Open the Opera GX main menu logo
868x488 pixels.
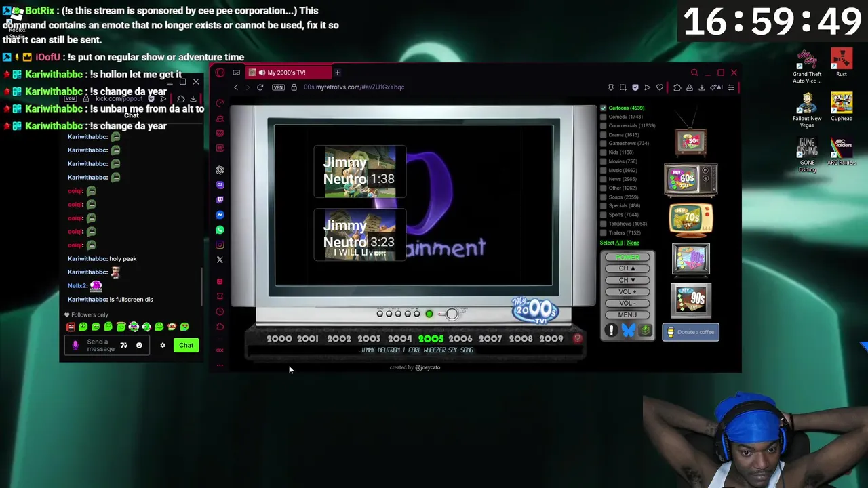coord(220,73)
